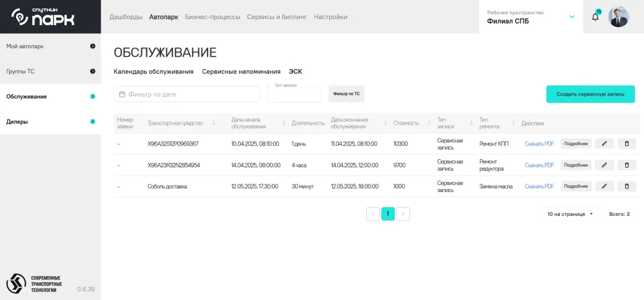This screenshot has width=644, height=300.
Task: Click trash icon for Замена масла row
Action: tap(627, 186)
